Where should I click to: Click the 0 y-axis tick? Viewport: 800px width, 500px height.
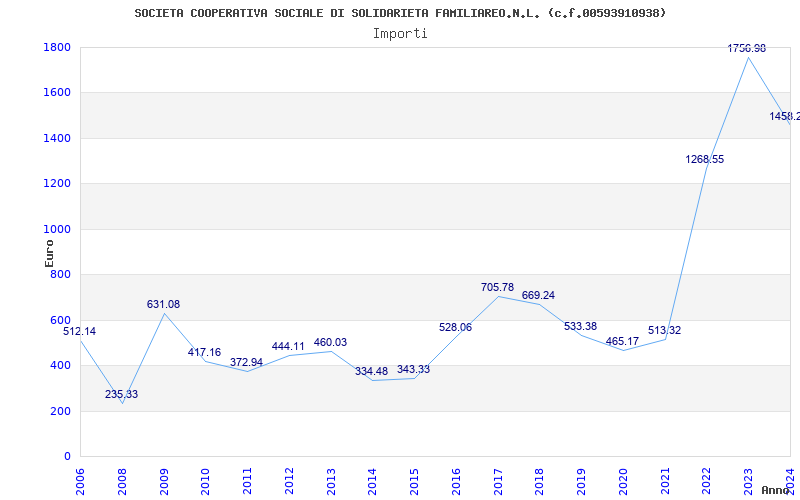tap(67, 457)
